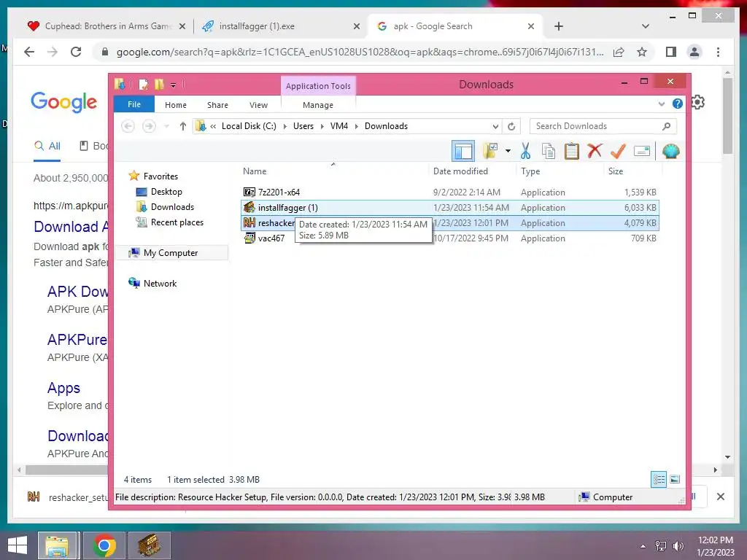The width and height of the screenshot is (747, 560).
Task: Click the blue shell icon in toolbar
Action: click(x=670, y=152)
